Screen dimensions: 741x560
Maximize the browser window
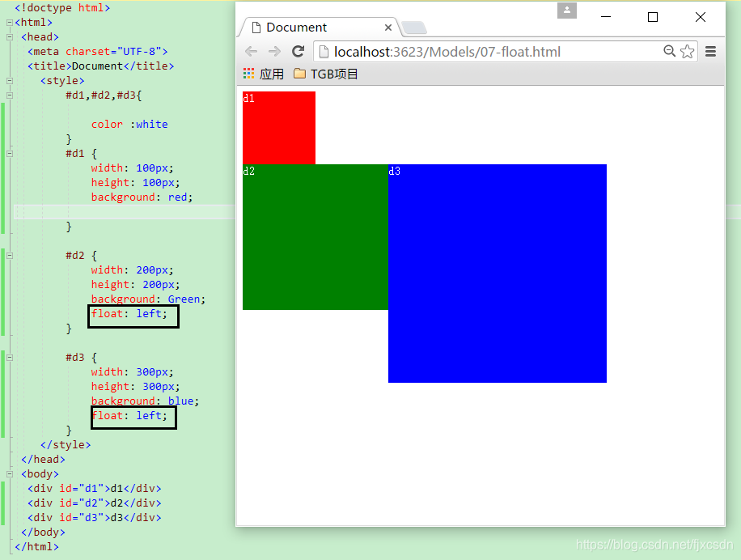point(653,17)
